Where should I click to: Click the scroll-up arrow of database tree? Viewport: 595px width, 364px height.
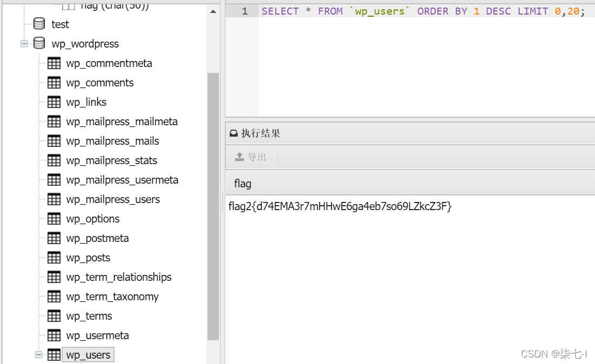[213, 12]
